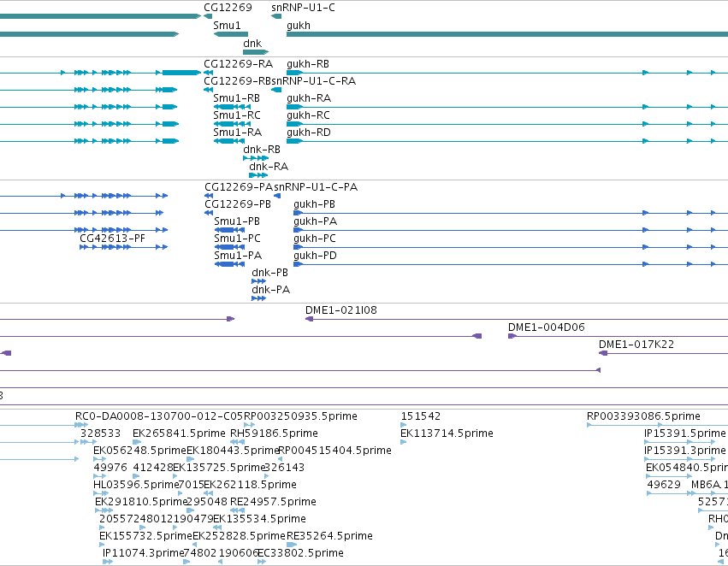Choose the dnk-RA transcript
Image resolution: width=728 pixels, height=566 pixels.
269,167
